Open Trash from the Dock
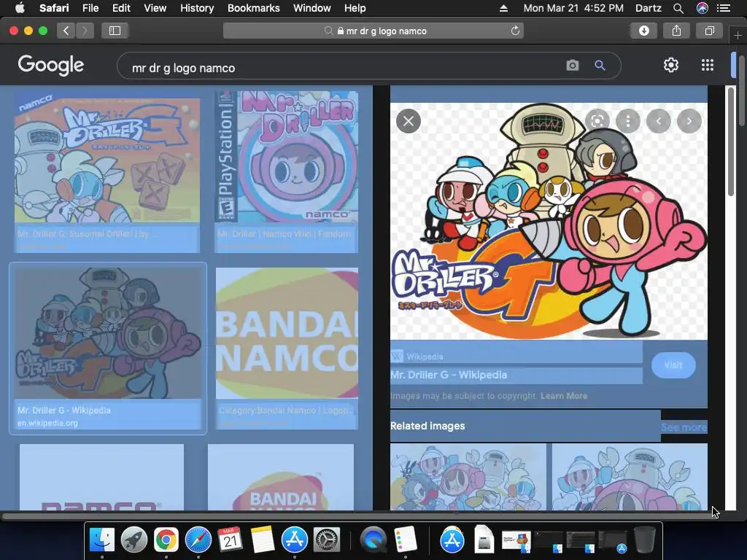This screenshot has height=560, width=747. pyautogui.click(x=644, y=540)
